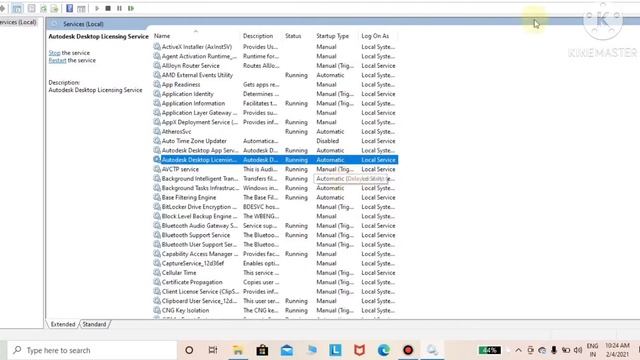Click the Restart Service toolbar icon
Viewport: 640px width, 360px height.
[131, 8]
